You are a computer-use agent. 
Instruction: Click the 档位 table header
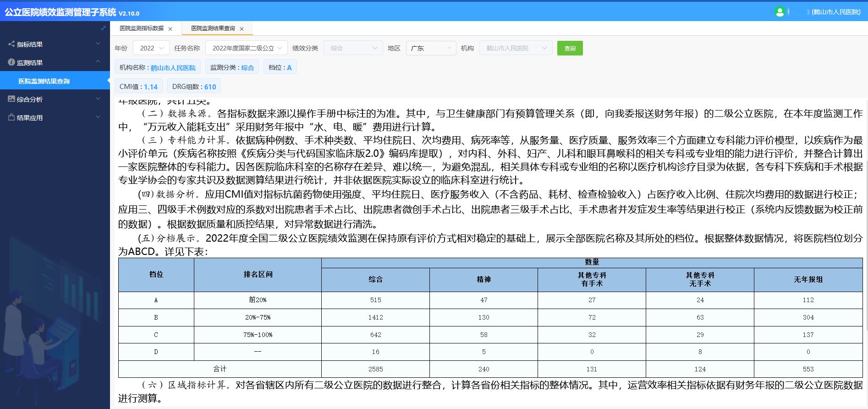point(156,275)
